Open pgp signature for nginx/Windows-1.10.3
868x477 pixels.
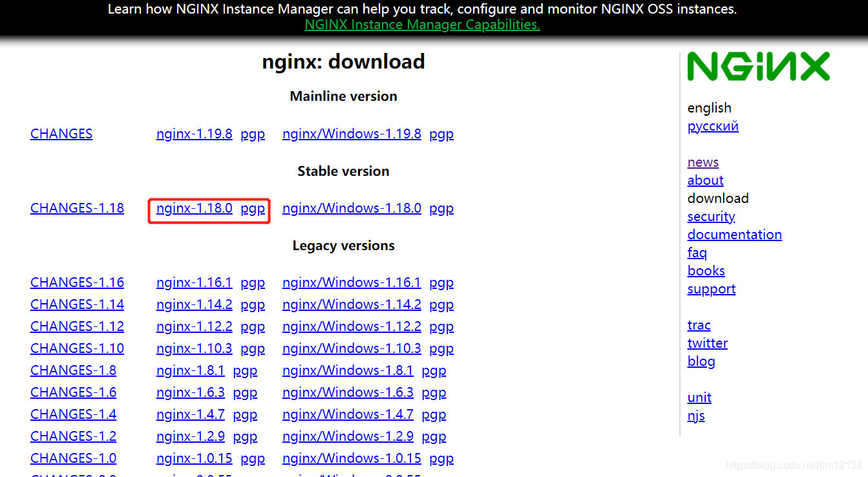point(441,349)
